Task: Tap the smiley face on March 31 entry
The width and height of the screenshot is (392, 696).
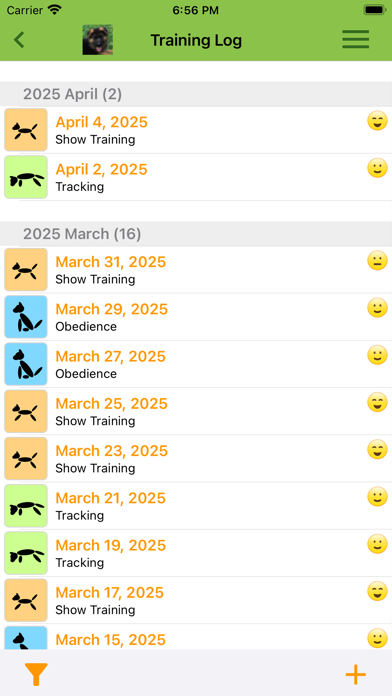Action: [x=378, y=261]
